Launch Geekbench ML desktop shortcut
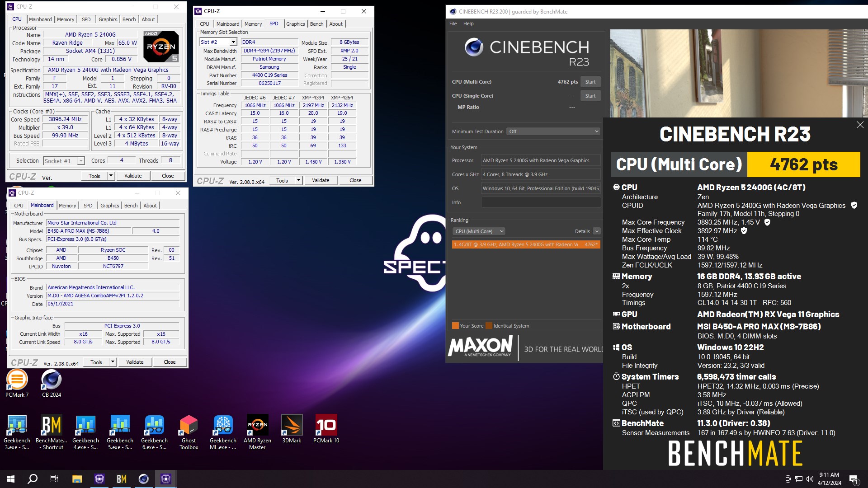The width and height of the screenshot is (868, 488). pyautogui.click(x=223, y=432)
